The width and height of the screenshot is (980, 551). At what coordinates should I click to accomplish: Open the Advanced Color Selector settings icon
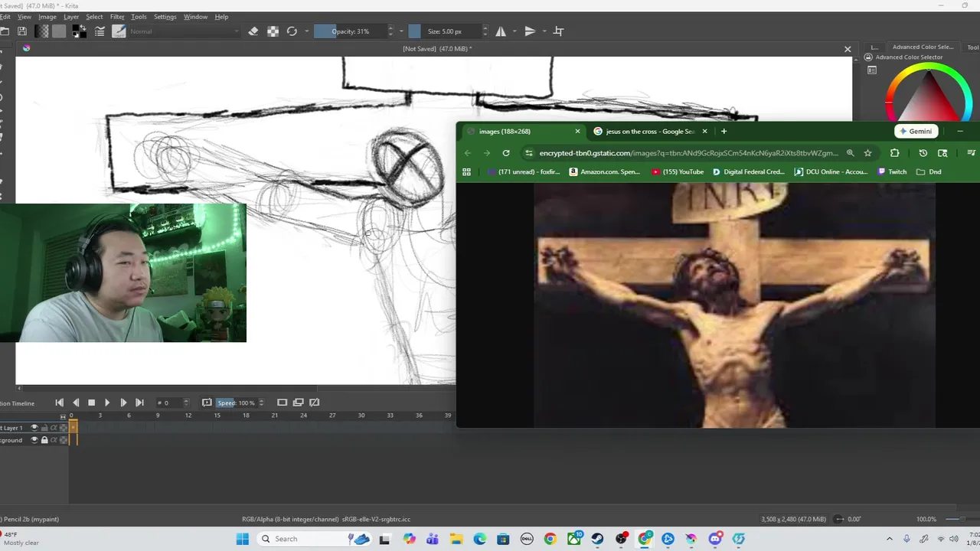click(872, 70)
